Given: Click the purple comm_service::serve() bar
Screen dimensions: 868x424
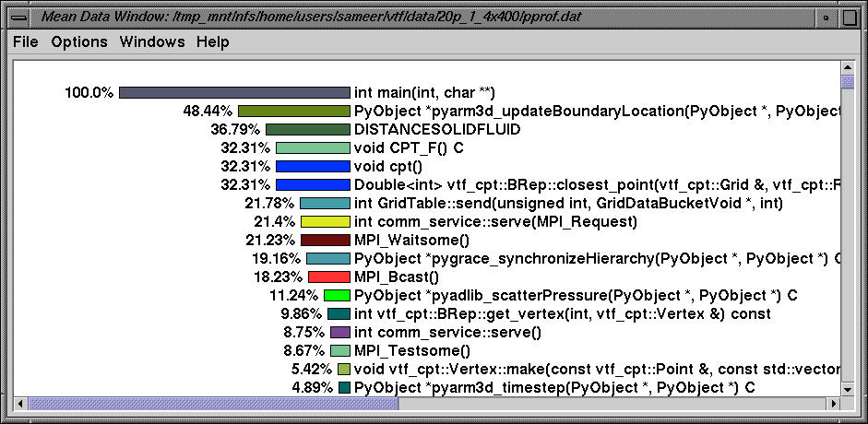Looking at the screenshot, I should pos(340,332).
